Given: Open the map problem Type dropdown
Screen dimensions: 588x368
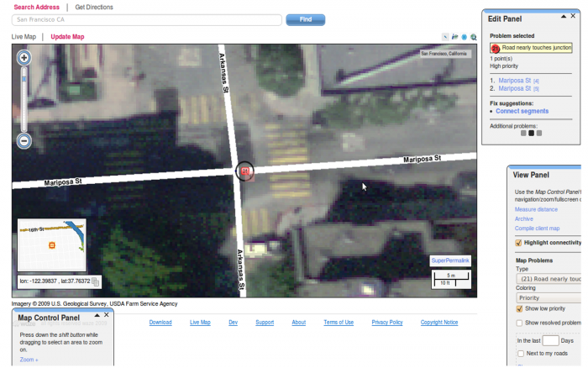Looking at the screenshot, I should (x=549, y=278).
